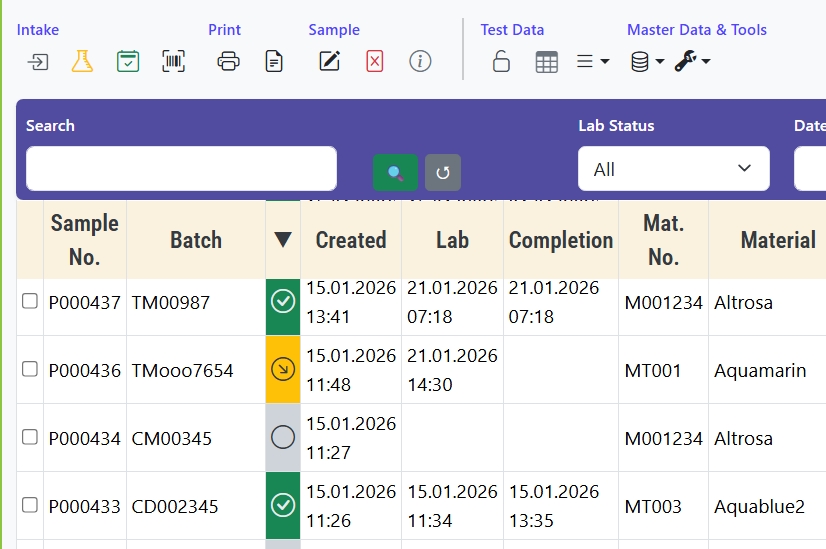The width and height of the screenshot is (826, 549).
Task: Open the Lab Status All dropdown
Action: (x=674, y=169)
